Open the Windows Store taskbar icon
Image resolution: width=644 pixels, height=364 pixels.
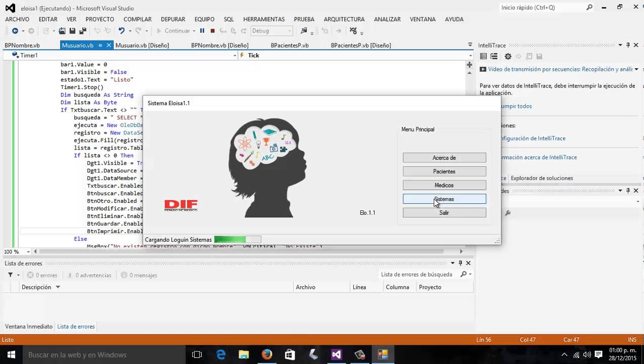[290, 354]
